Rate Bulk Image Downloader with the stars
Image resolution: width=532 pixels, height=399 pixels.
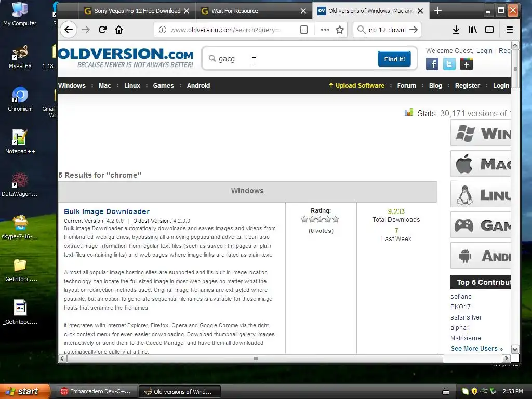[x=320, y=220]
